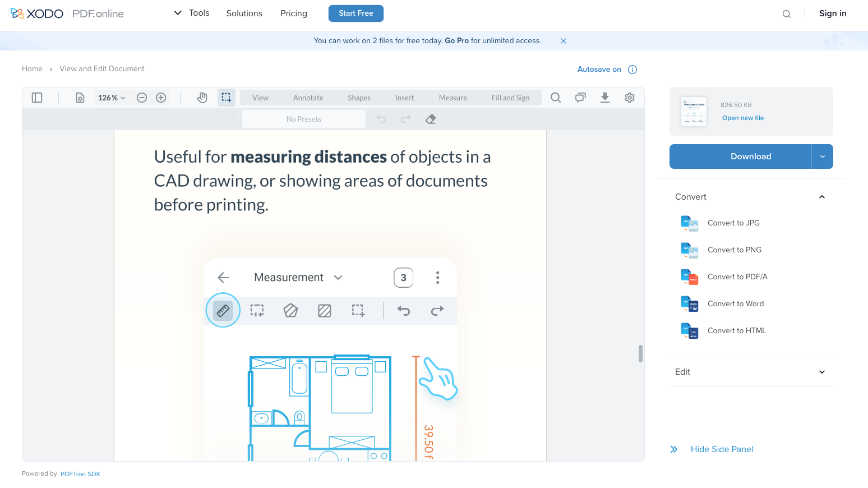
Task: Click the Start Free button
Action: 355,13
